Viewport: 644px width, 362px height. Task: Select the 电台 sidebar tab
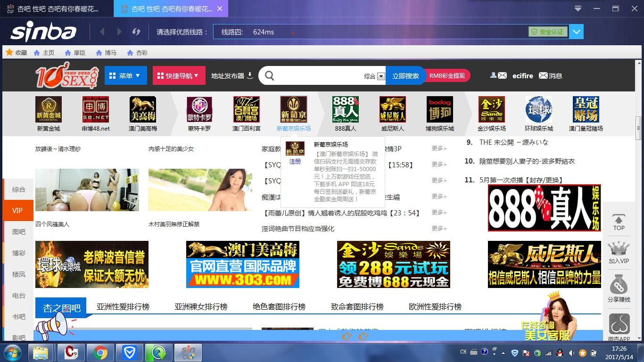[x=18, y=296]
